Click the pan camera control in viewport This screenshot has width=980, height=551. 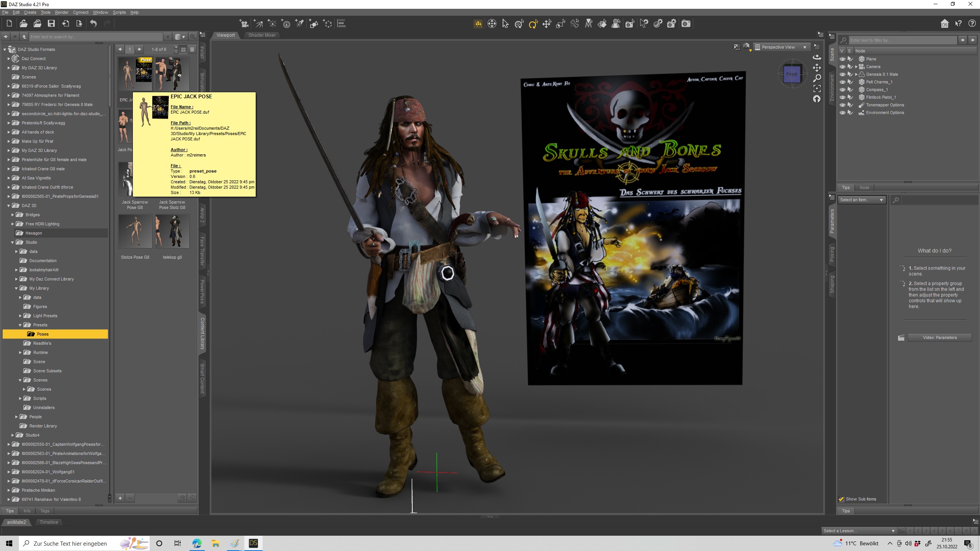coord(817,68)
